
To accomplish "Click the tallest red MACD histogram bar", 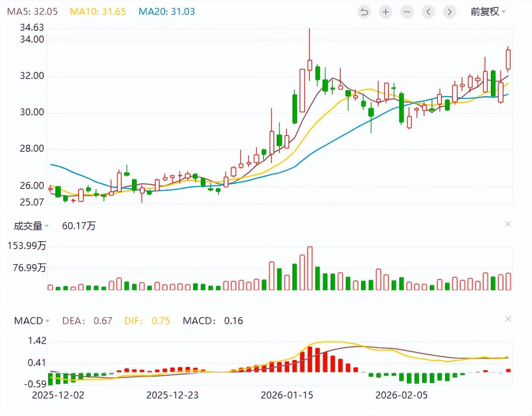I will pyautogui.click(x=310, y=359).
